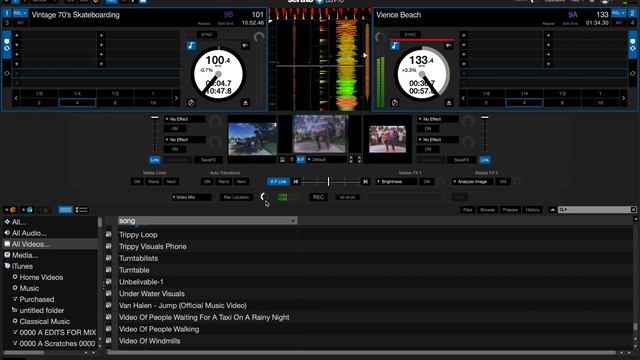Eject the track from the left deck

pos(245,103)
